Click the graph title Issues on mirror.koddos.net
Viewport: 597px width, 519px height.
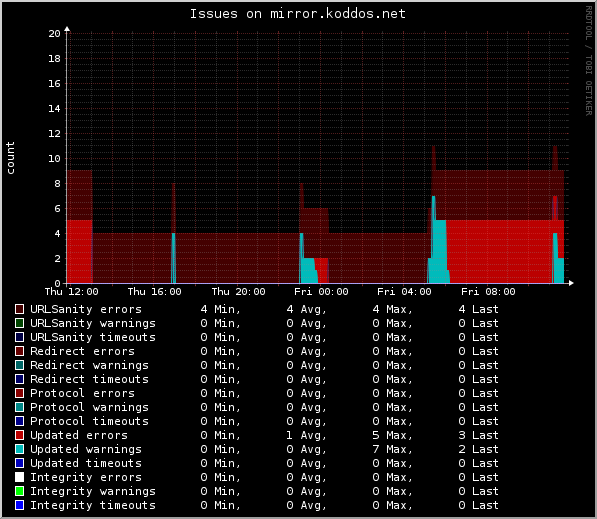point(298,14)
